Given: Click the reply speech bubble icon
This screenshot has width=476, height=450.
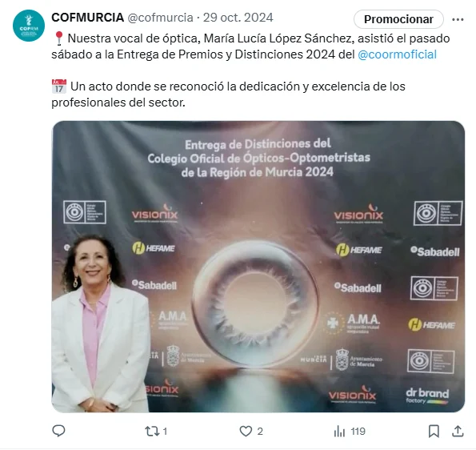Looking at the screenshot, I should click(58, 431).
